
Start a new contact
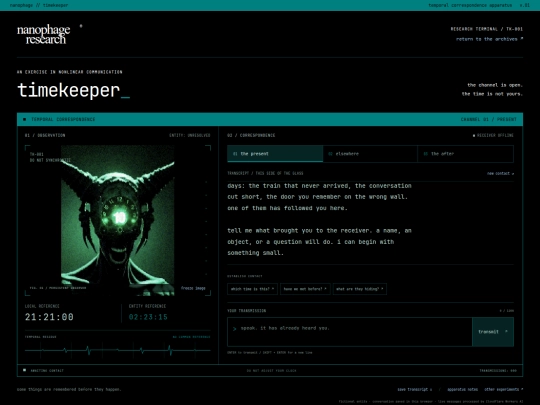[x=500, y=174]
